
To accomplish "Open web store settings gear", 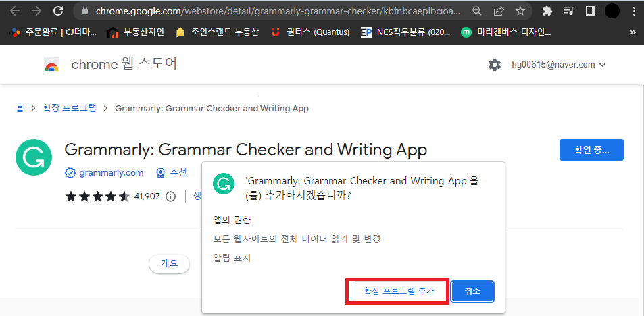I will 495,65.
